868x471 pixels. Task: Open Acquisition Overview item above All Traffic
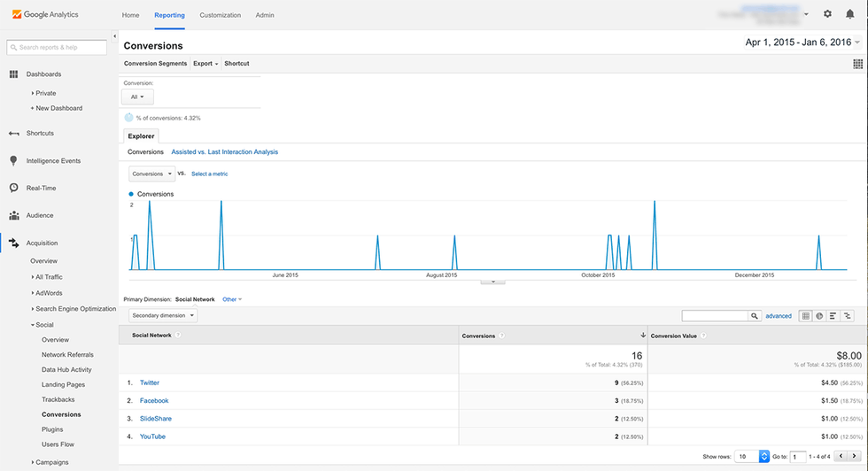click(43, 260)
